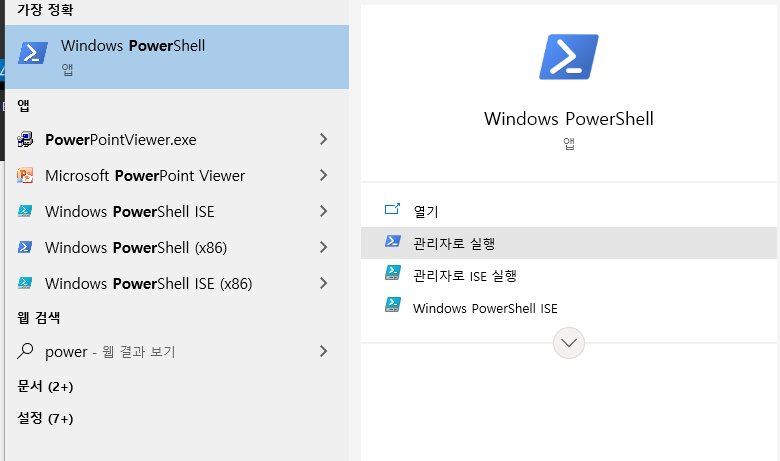The width and height of the screenshot is (780, 461).
Task: Expand the Windows PowerShell (x86) result chevron
Action: [x=323, y=247]
